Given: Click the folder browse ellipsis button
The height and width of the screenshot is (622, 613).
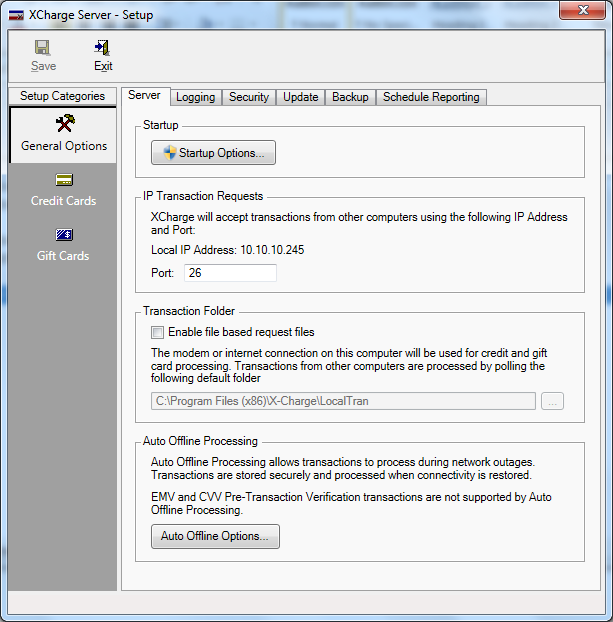Looking at the screenshot, I should (552, 401).
